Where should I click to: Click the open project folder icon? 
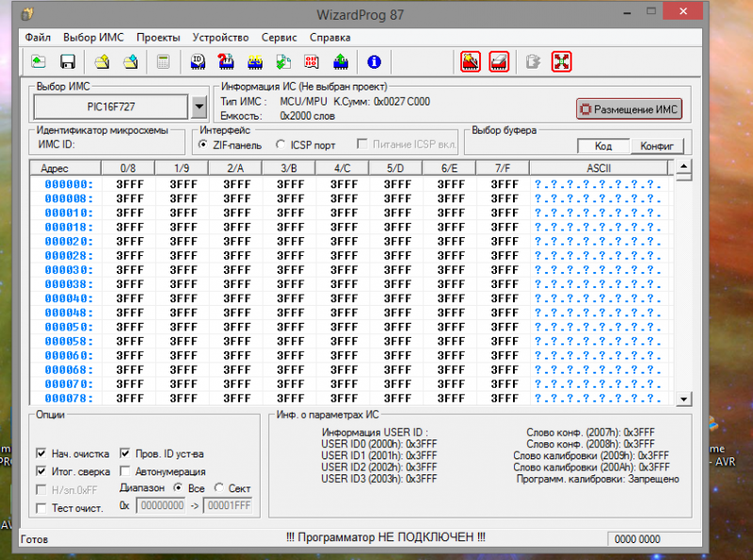[x=101, y=62]
